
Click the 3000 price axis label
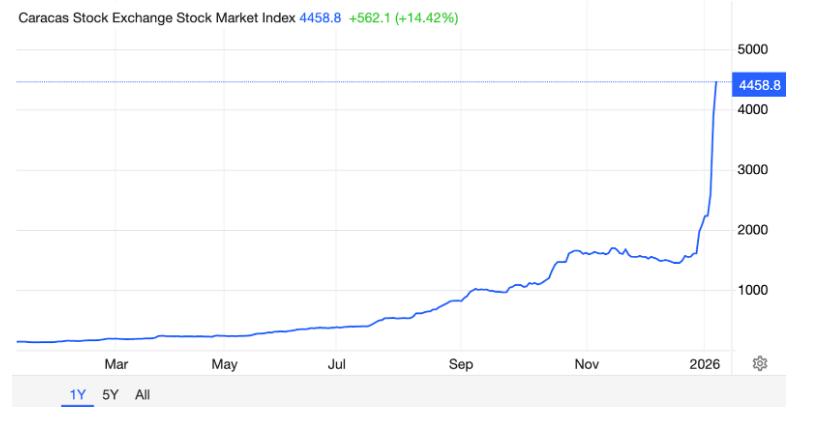(x=753, y=170)
